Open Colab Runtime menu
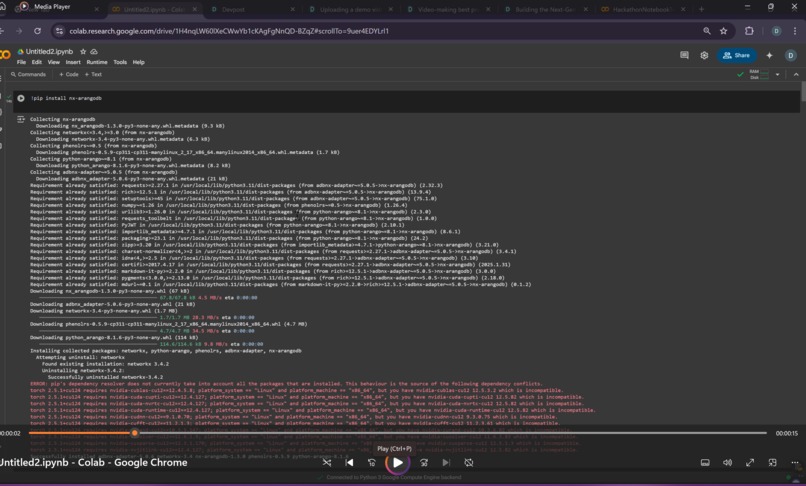806x486 pixels. 97,62
